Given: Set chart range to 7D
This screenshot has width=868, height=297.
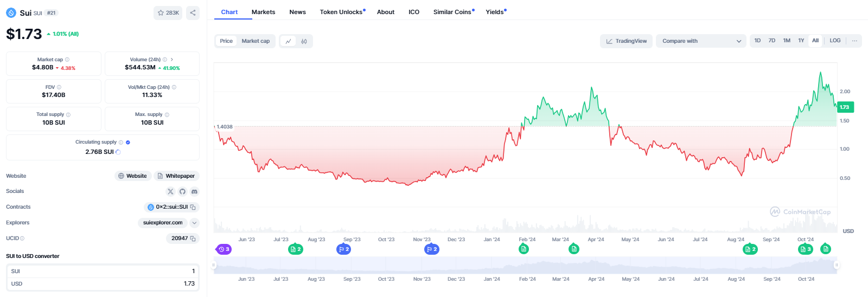Looking at the screenshot, I should tap(772, 41).
